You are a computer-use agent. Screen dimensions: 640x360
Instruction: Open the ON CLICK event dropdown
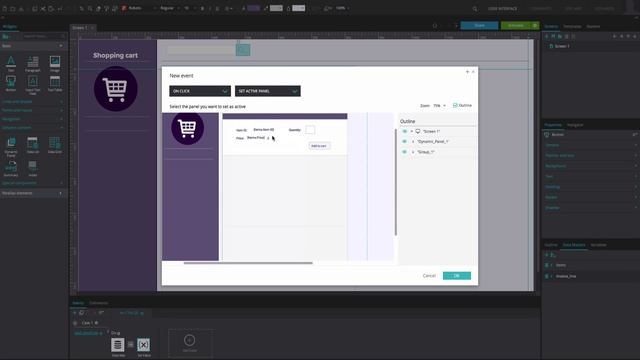200,91
